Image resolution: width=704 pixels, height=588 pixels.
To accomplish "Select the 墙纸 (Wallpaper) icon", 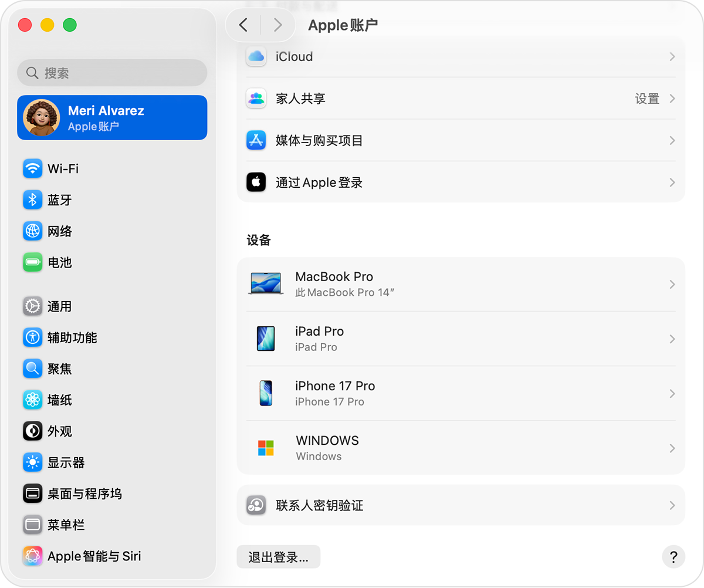I will tap(32, 400).
